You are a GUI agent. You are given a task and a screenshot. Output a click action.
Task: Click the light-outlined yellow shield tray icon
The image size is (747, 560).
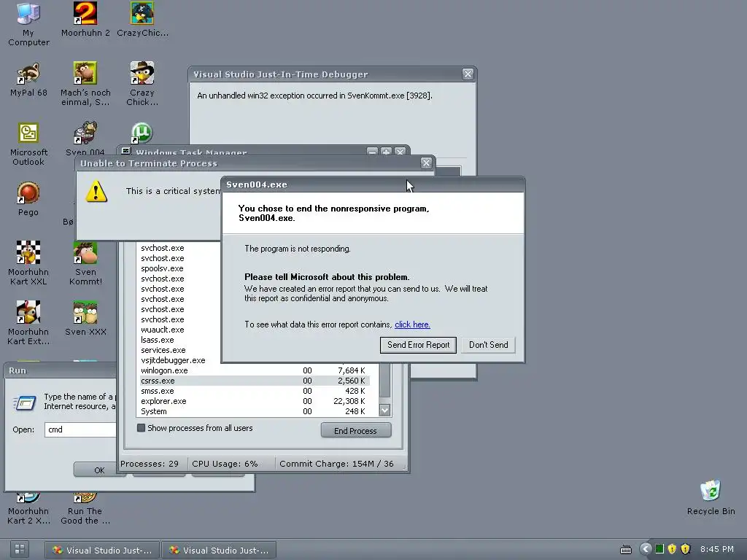672,549
